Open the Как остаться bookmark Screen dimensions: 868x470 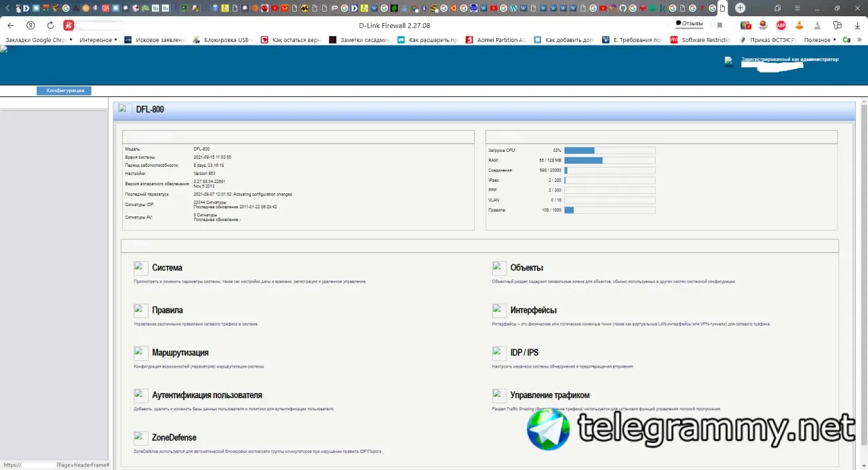pyautogui.click(x=291, y=40)
